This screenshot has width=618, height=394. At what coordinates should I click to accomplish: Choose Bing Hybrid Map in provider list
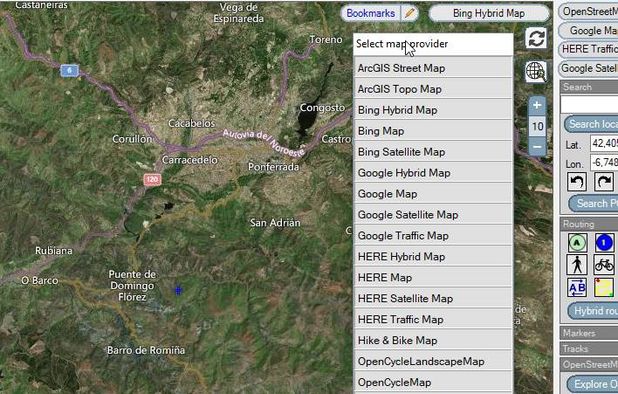[433, 110]
